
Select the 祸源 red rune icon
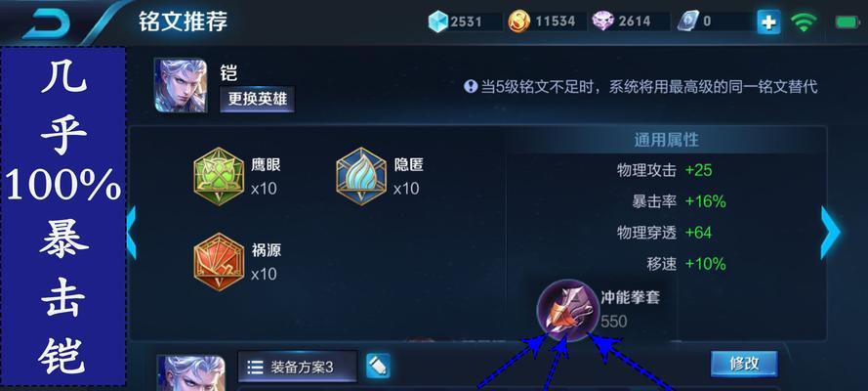[x=219, y=263]
